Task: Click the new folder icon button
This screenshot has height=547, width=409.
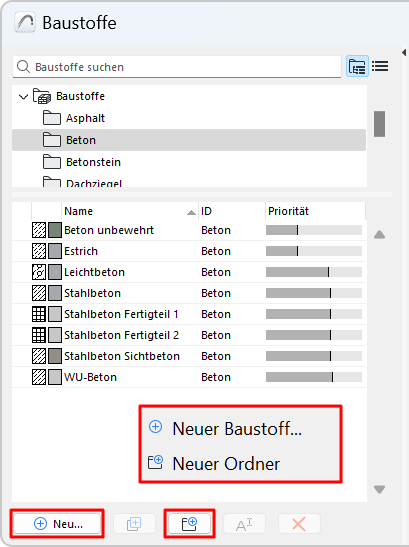Action: pyautogui.click(x=189, y=523)
